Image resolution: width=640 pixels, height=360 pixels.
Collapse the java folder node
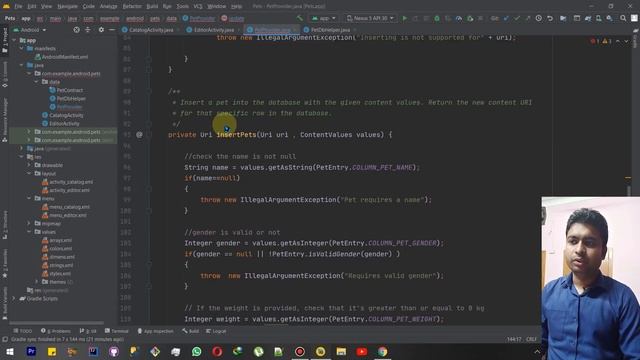[x=22, y=65]
